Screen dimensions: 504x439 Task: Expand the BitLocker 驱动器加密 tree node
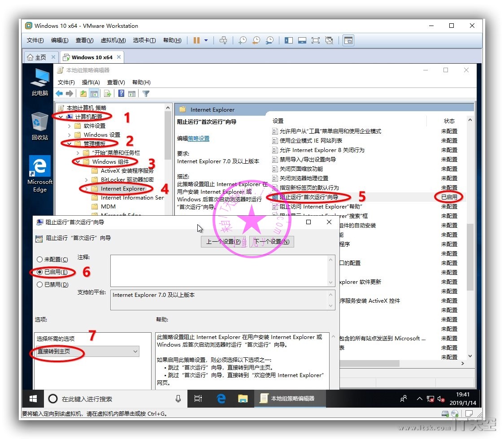pyautogui.click(x=87, y=180)
